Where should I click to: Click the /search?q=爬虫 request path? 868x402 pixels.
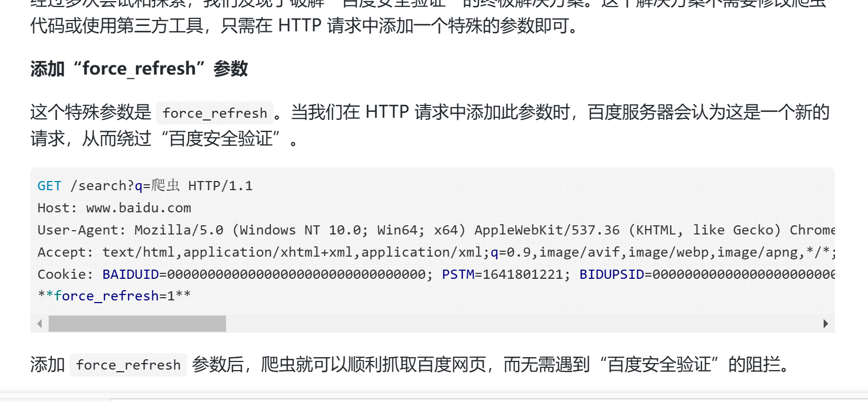pos(125,186)
